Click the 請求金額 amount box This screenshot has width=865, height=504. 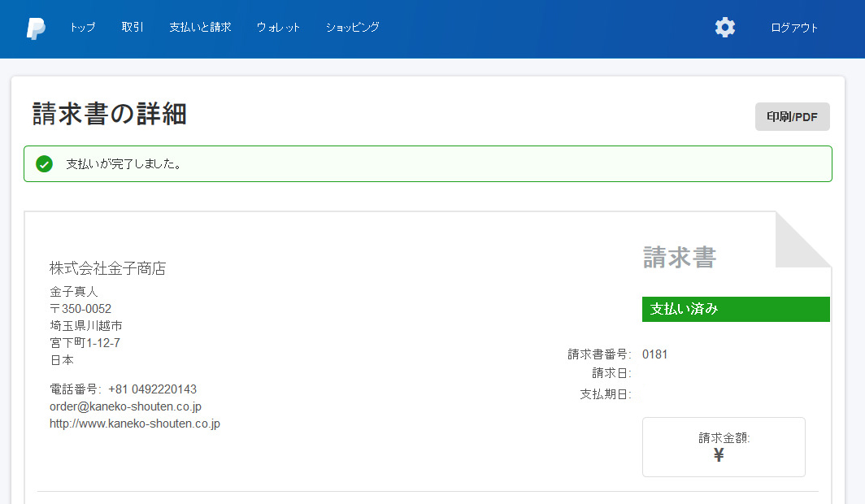click(x=723, y=446)
